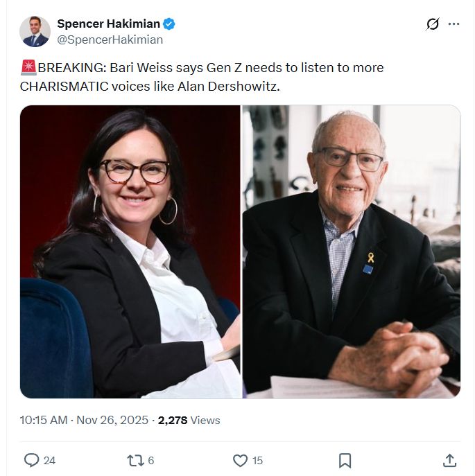Like the post with the heart icon
This screenshot has height=476, width=475.
coord(240,461)
